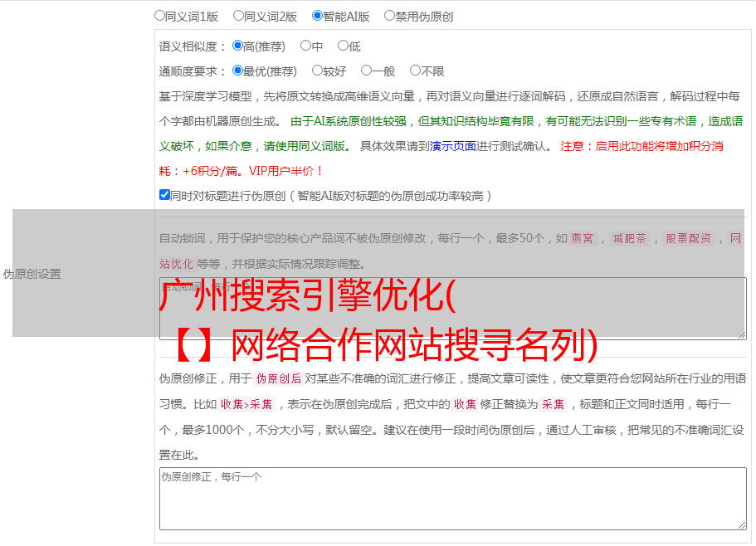Click into the 自动锁词 textarea
This screenshot has height=546, width=756.
click(x=453, y=309)
